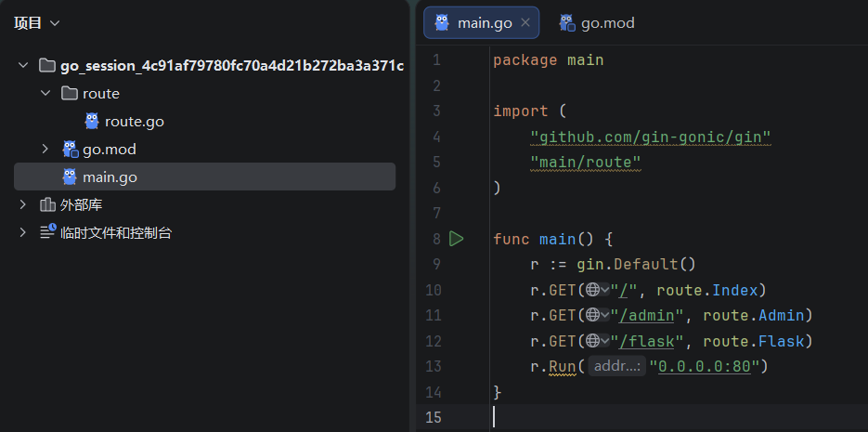This screenshot has width=868, height=432.
Task: Expand the 外部库 node
Action: point(23,204)
